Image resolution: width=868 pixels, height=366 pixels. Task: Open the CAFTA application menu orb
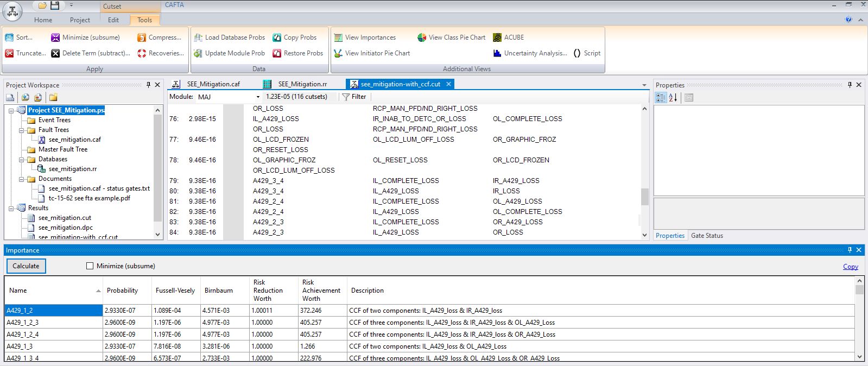click(x=12, y=11)
